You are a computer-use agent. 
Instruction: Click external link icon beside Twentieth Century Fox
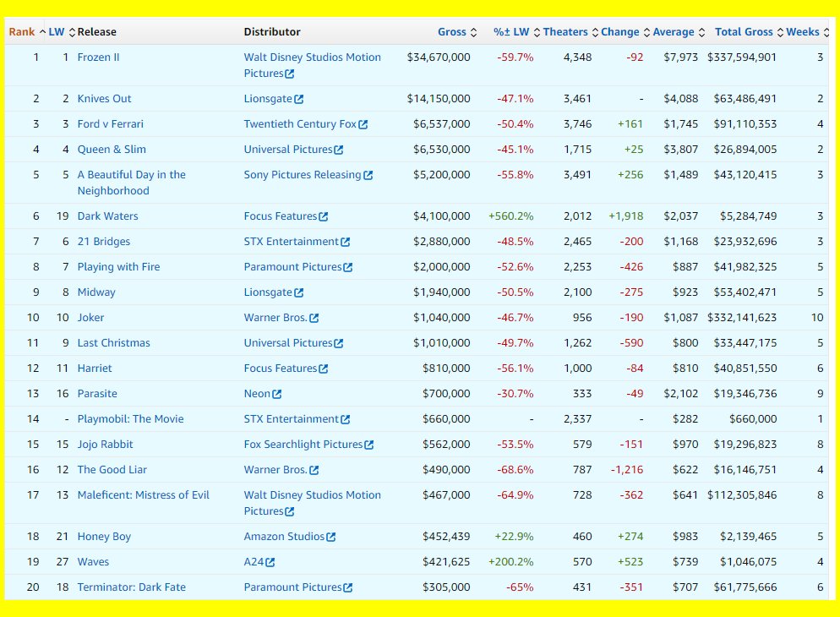pyautogui.click(x=363, y=124)
